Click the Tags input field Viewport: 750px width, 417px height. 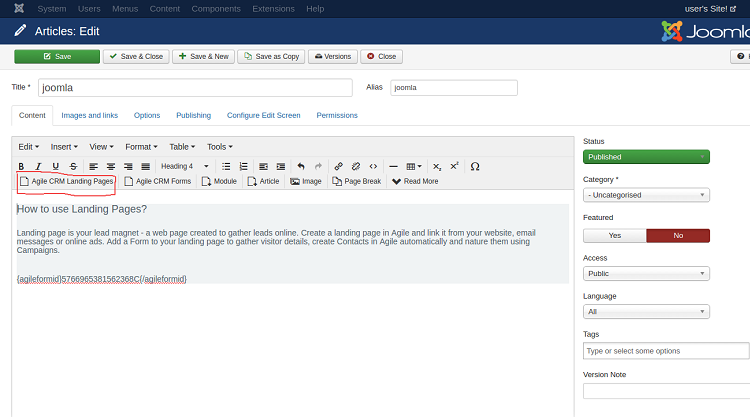[666, 351]
